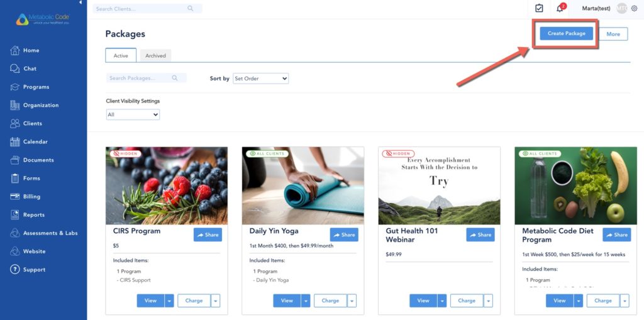The height and width of the screenshot is (320, 644).
Task: Click the Calendar icon in sidebar
Action: pos(15,141)
